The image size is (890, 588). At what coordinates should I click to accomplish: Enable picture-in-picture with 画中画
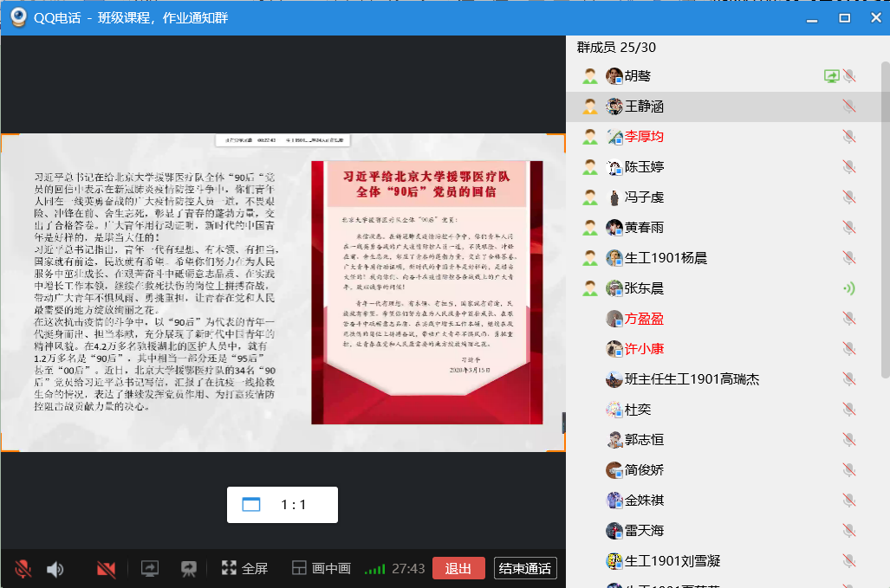click(x=321, y=569)
